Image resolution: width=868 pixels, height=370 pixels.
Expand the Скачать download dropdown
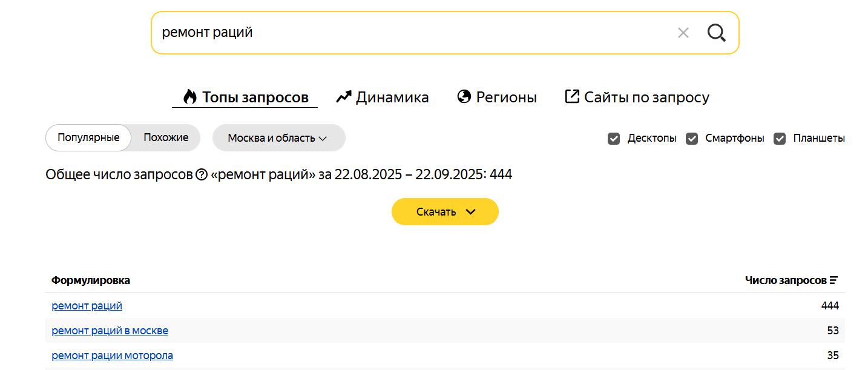(445, 212)
